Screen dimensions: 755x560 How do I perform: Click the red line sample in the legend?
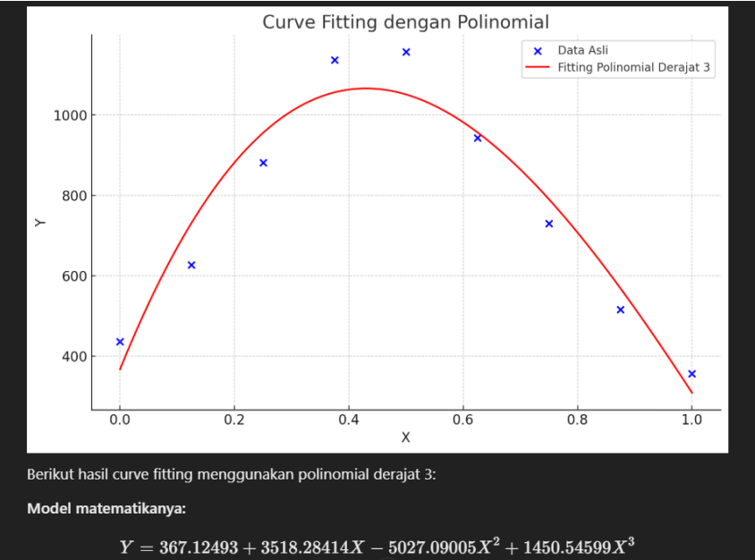coord(538,67)
